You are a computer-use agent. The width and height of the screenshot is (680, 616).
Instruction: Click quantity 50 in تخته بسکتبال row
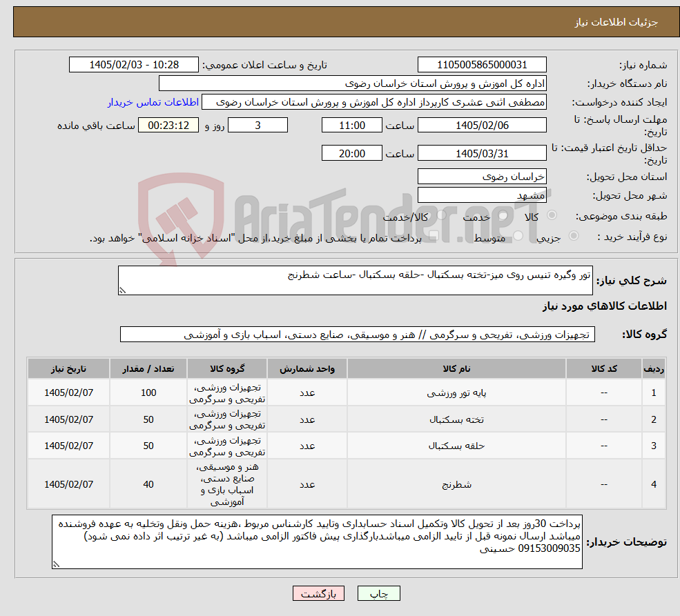click(148, 419)
